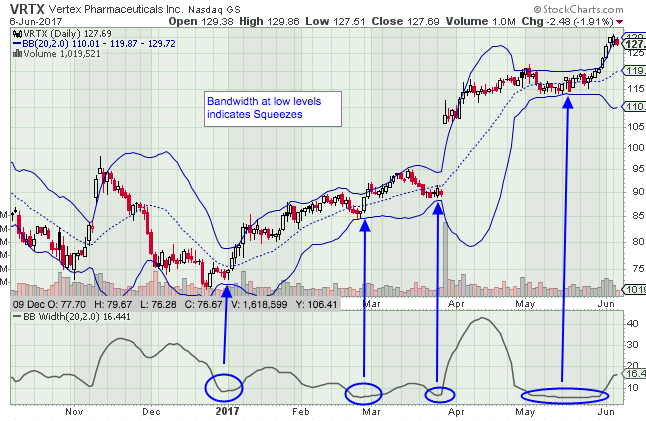Click the Chg -2.48 (-1.91%) value
646x421 pixels.
[567, 21]
